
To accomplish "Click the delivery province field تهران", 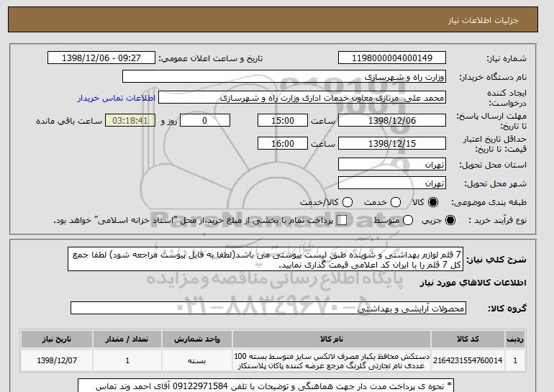I will (392, 165).
